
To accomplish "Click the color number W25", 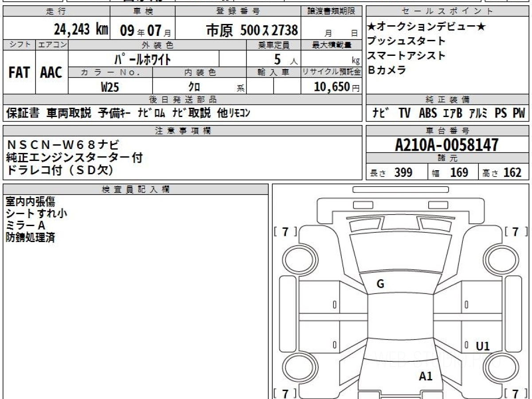I will 110,87.
